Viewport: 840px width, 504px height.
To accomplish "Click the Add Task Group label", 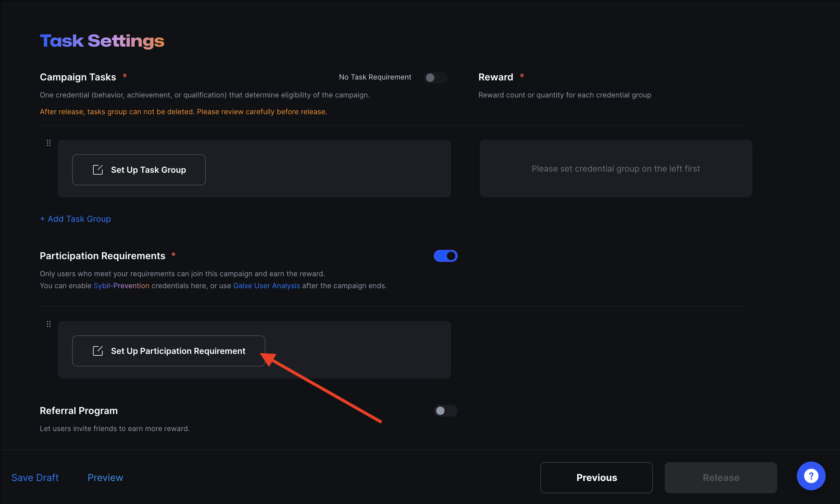I will 75,218.
